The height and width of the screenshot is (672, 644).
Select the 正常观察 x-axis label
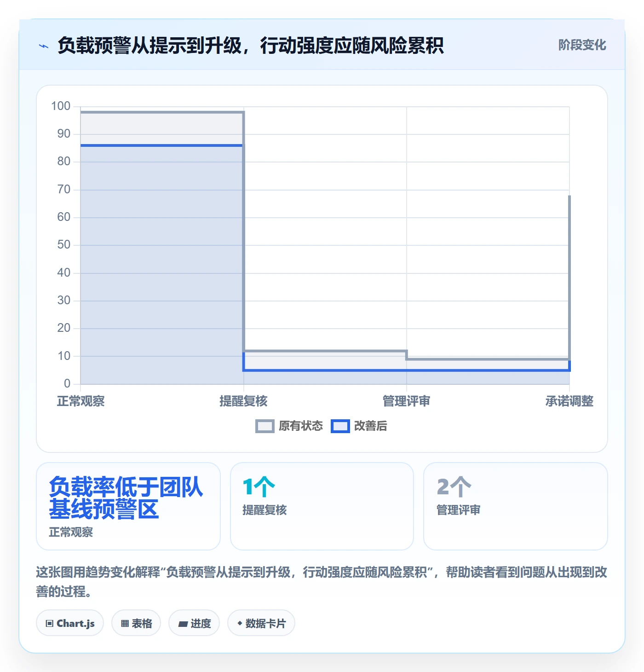(x=81, y=401)
